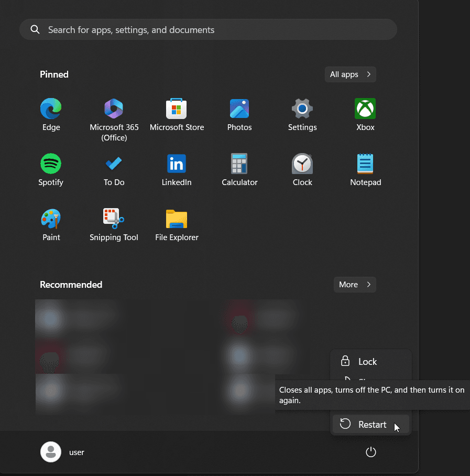Screen dimensions: 470x476
Task: Open the Microsoft Store app
Action: click(177, 114)
